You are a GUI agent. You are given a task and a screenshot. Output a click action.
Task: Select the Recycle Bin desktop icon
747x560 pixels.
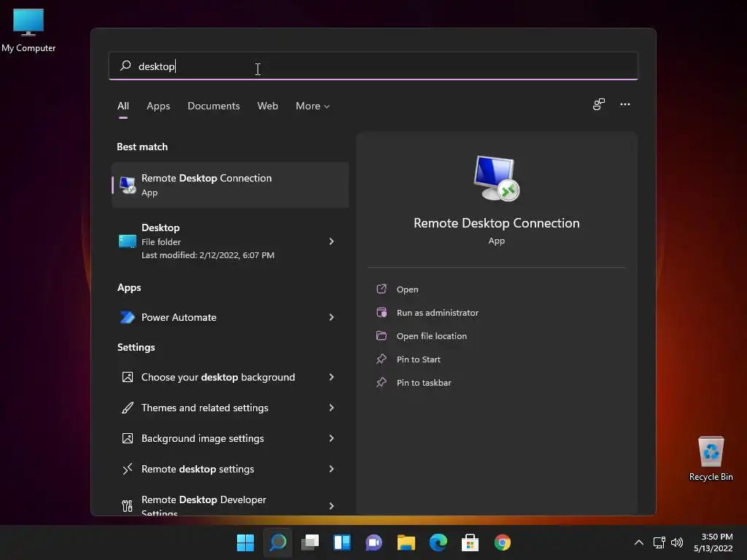711,459
